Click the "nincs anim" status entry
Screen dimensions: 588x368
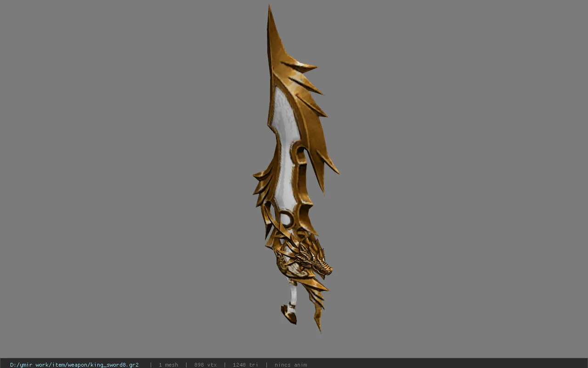click(x=291, y=365)
